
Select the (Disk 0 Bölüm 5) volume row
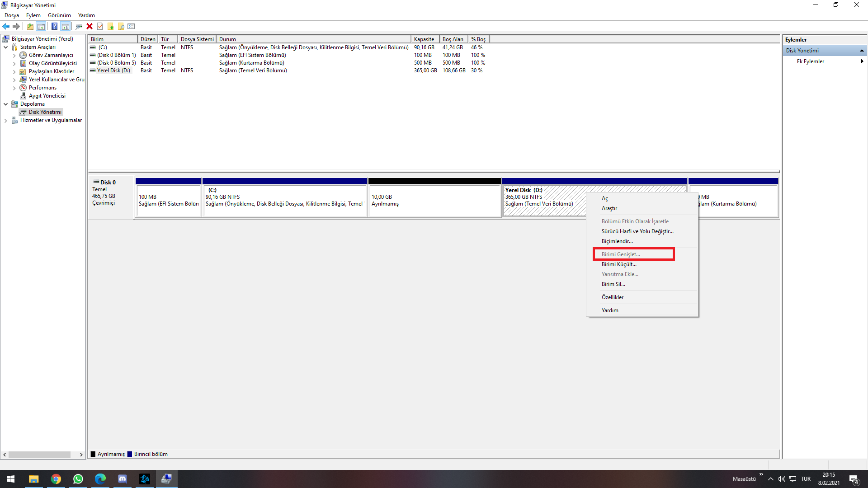click(288, 63)
